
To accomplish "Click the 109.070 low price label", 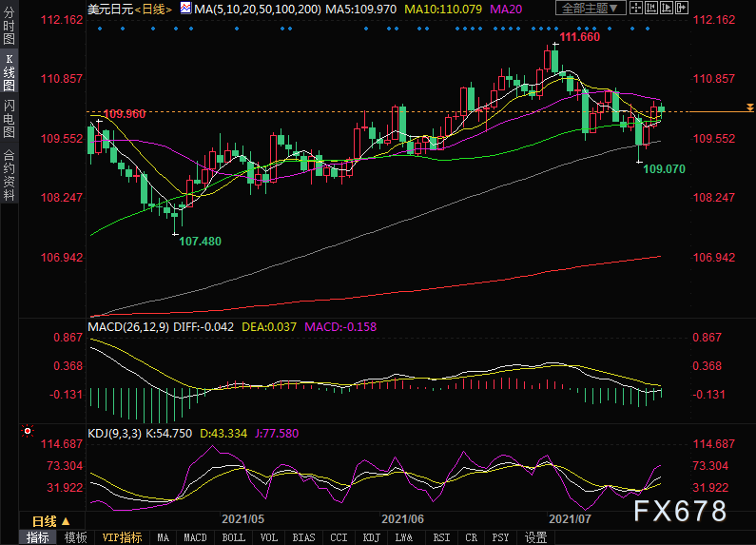I will 665,168.
